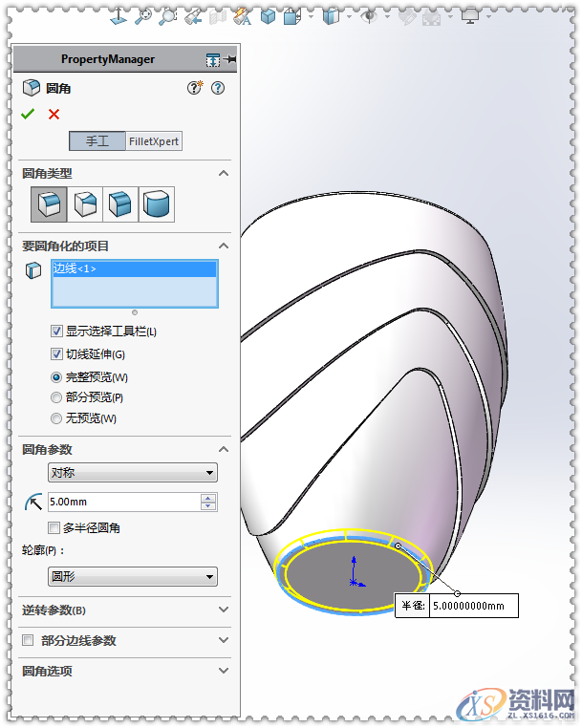Click the dimensioned cube view icon
582x728 pixels.
pyautogui.click(x=292, y=17)
